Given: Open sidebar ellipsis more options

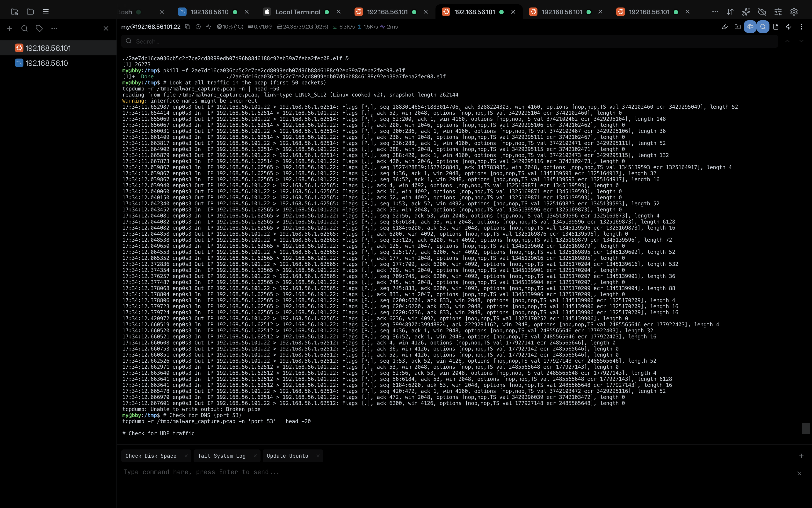Looking at the screenshot, I should coord(54,29).
